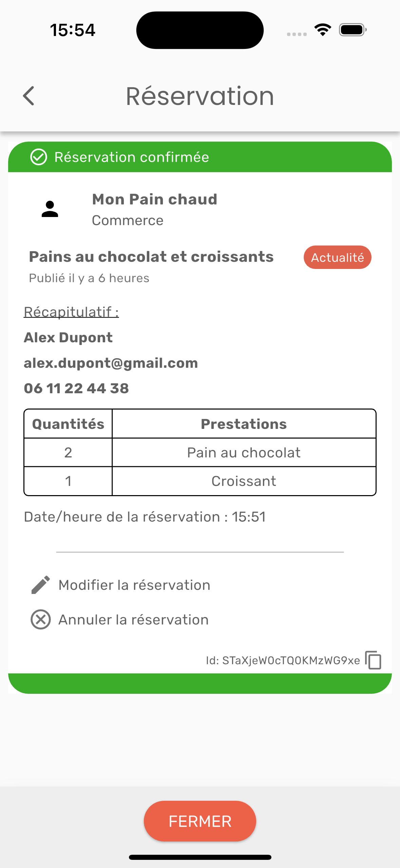Tap the battery status icon
The height and width of the screenshot is (868, 400).
click(353, 30)
